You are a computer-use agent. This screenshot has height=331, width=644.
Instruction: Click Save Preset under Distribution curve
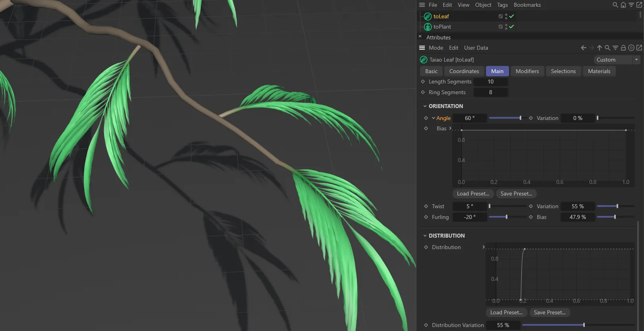(x=550, y=312)
